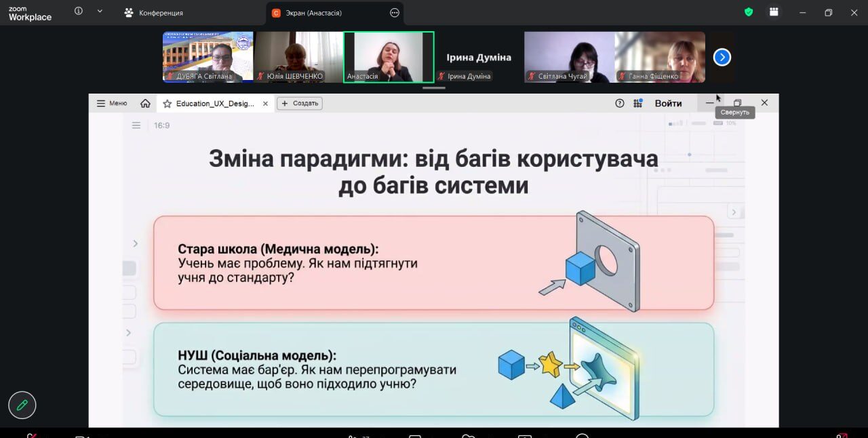Viewport: 868px width, 438px height.
Task: Switch to the Конференция tab
Action: 154,13
